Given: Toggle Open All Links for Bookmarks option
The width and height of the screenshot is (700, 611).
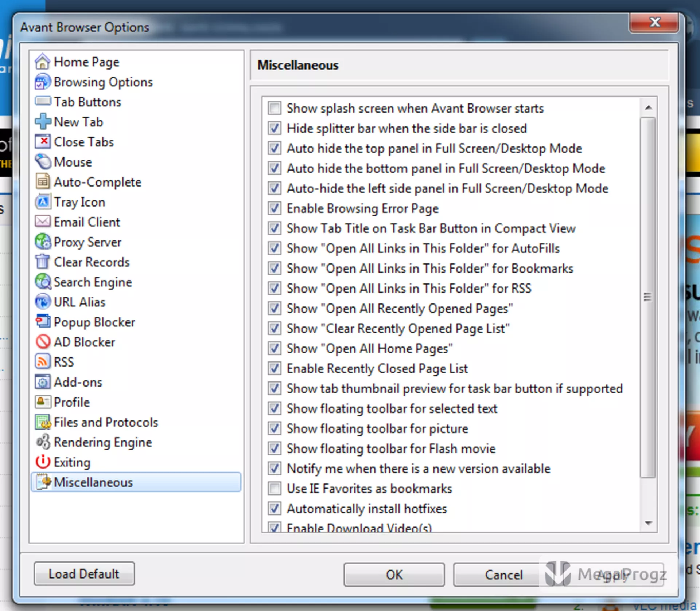Looking at the screenshot, I should point(274,268).
